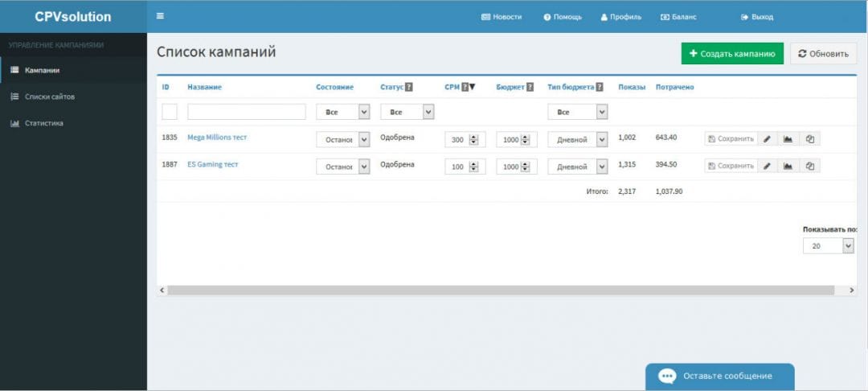Sort by the CPM column header
868x391 pixels.
pyautogui.click(x=452, y=87)
